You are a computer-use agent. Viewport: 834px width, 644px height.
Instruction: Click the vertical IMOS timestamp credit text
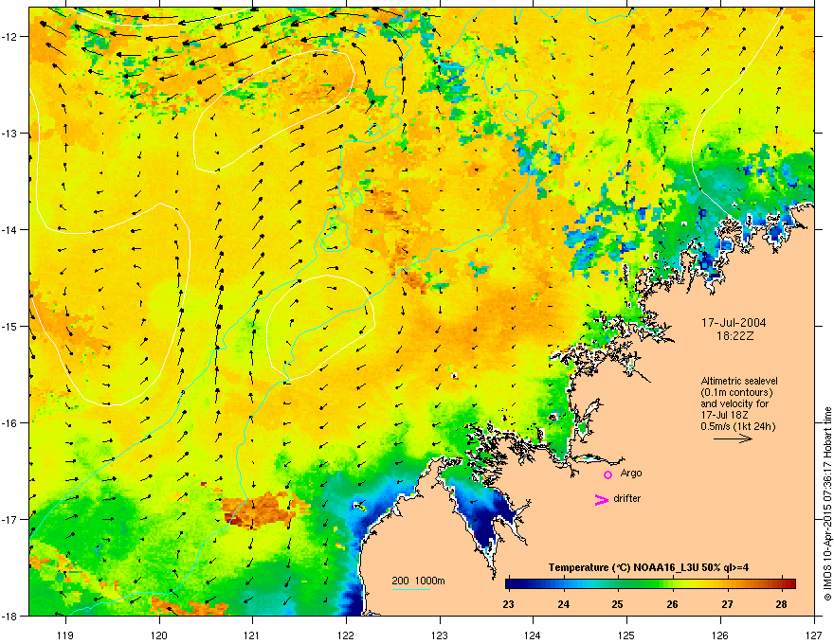(827, 504)
